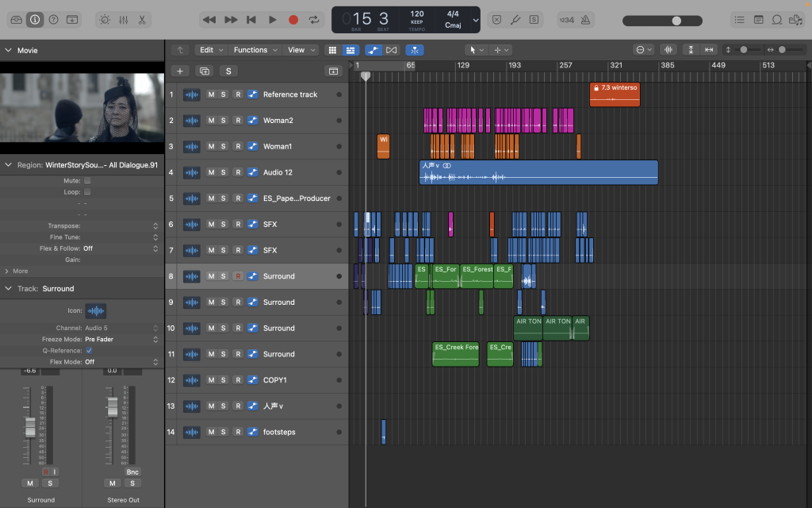The image size is (812, 508).
Task: Click the Bnc button on Stereo Out
Action: coord(132,471)
